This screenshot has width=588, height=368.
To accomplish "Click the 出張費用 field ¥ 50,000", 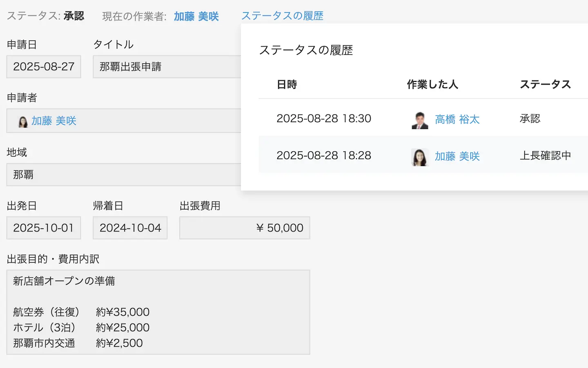I will (244, 228).
